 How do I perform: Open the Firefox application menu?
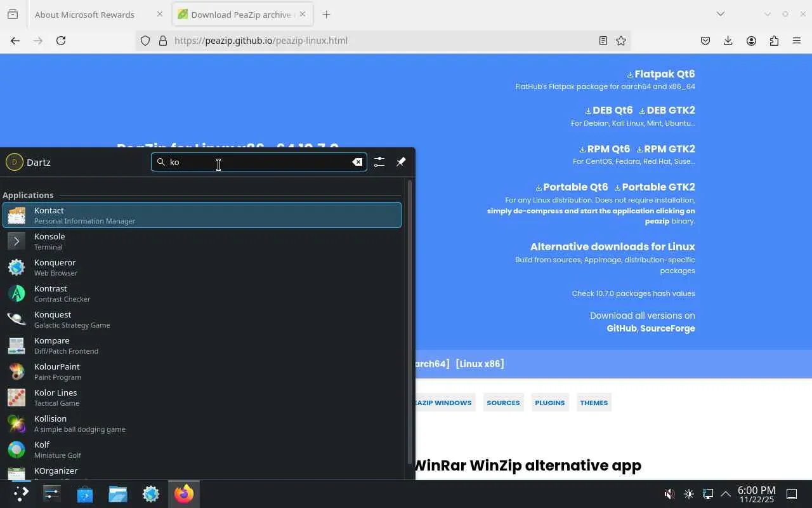point(797,41)
